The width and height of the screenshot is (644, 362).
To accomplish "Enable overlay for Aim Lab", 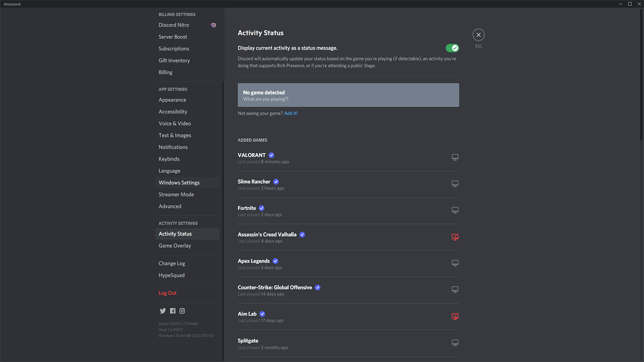I will [x=455, y=316].
